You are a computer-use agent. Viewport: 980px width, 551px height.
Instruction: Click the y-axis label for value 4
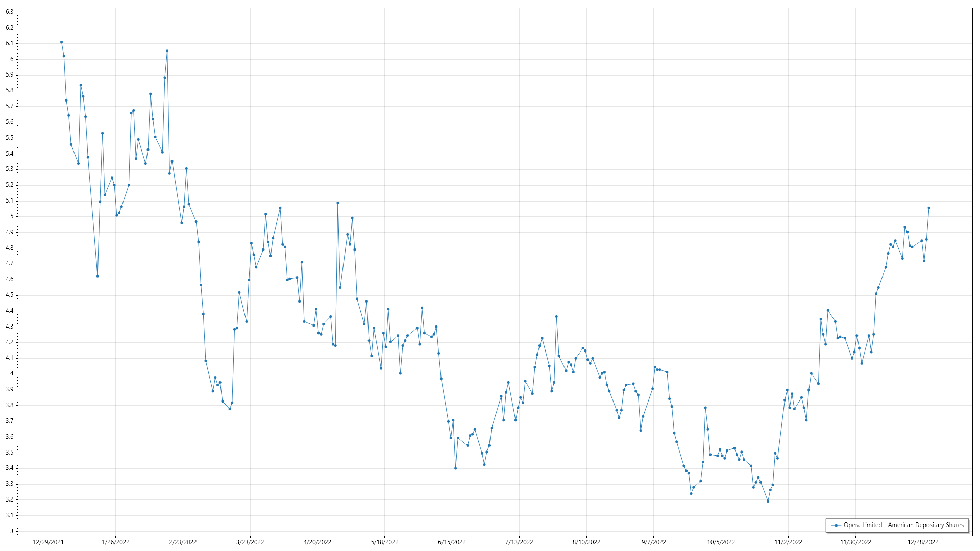[x=11, y=374]
